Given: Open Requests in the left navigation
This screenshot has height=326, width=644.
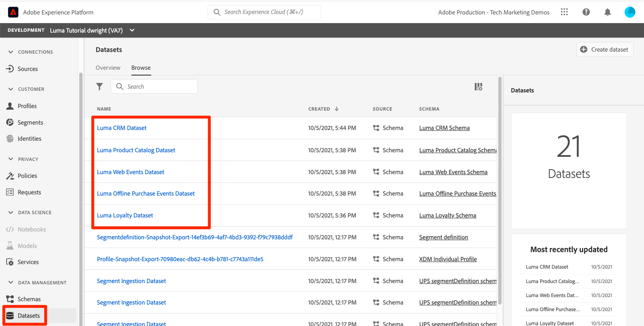Looking at the screenshot, I should tap(29, 192).
